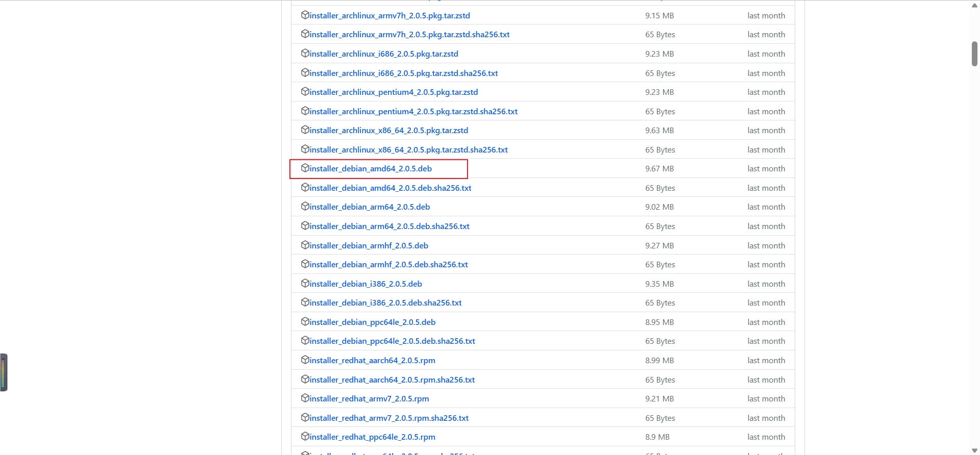Open installer_archlinux_i686_2.0.5.pkg.tar.zstd.sha256.txt checksum
The height and width of the screenshot is (455, 980).
[403, 73]
